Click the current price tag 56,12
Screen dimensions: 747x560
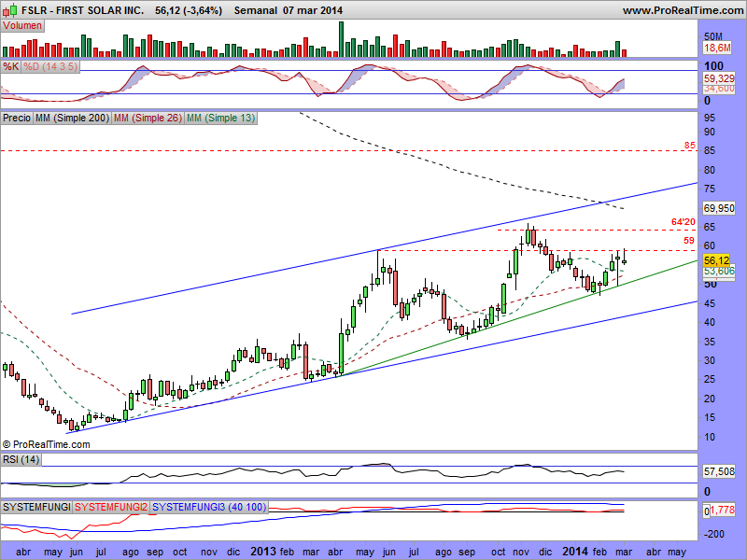pyautogui.click(x=716, y=260)
